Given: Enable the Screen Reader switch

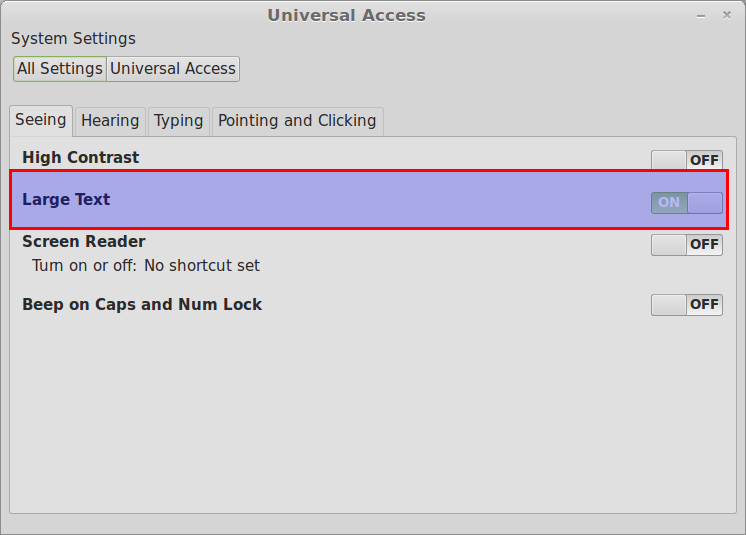Looking at the screenshot, I should pos(687,244).
